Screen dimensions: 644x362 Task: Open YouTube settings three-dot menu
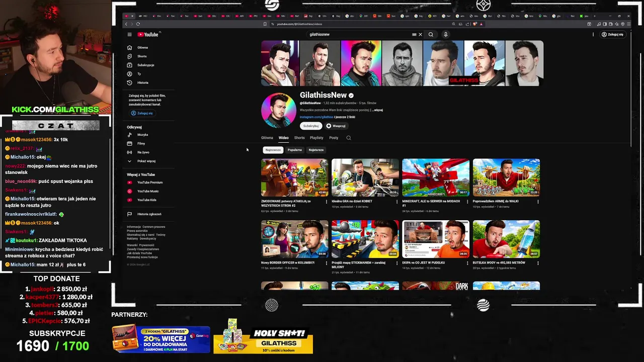[x=593, y=35]
